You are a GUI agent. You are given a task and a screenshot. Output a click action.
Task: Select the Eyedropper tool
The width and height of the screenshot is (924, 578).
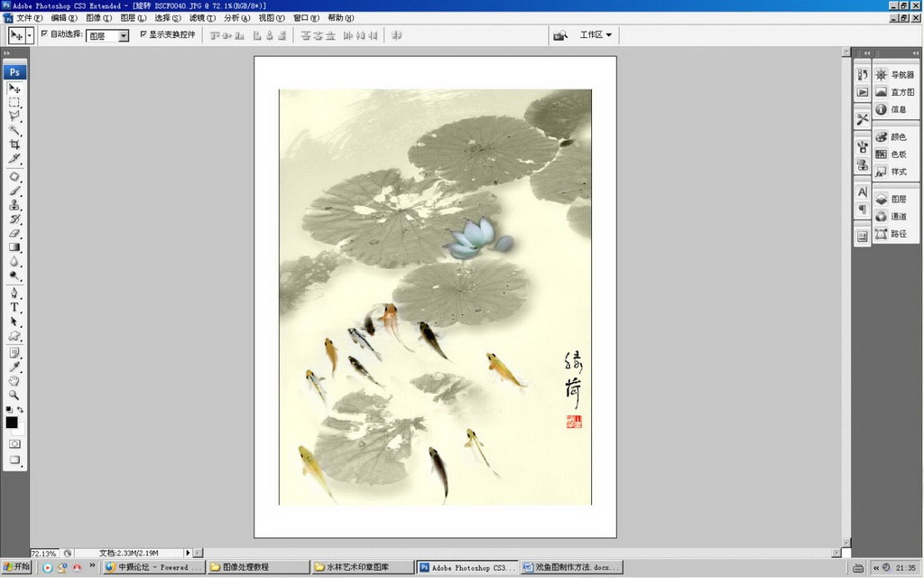point(14,367)
